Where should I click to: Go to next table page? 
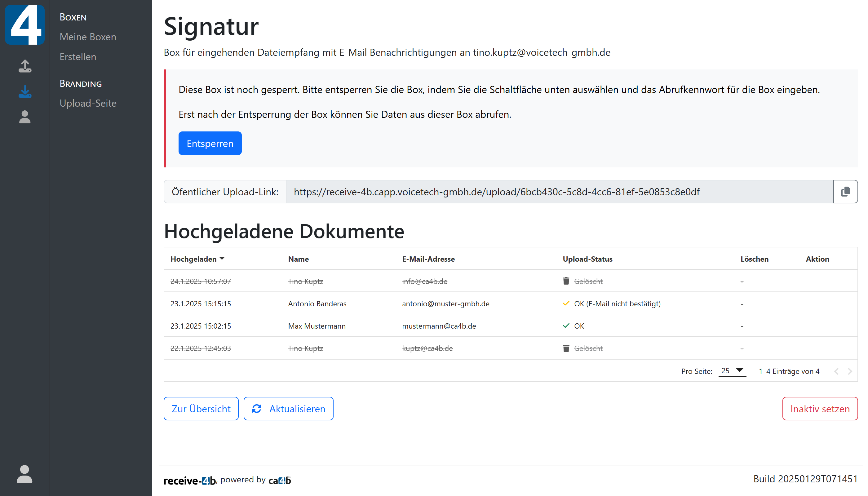850,371
